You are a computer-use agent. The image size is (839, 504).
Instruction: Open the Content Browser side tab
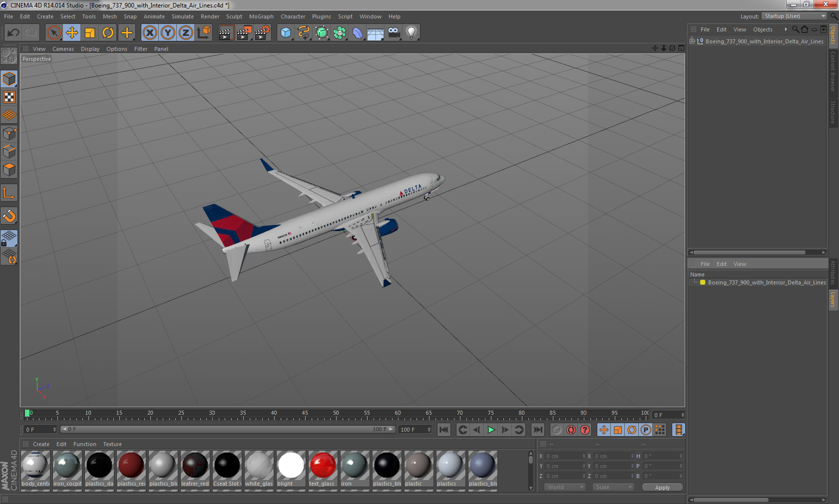pos(833,71)
